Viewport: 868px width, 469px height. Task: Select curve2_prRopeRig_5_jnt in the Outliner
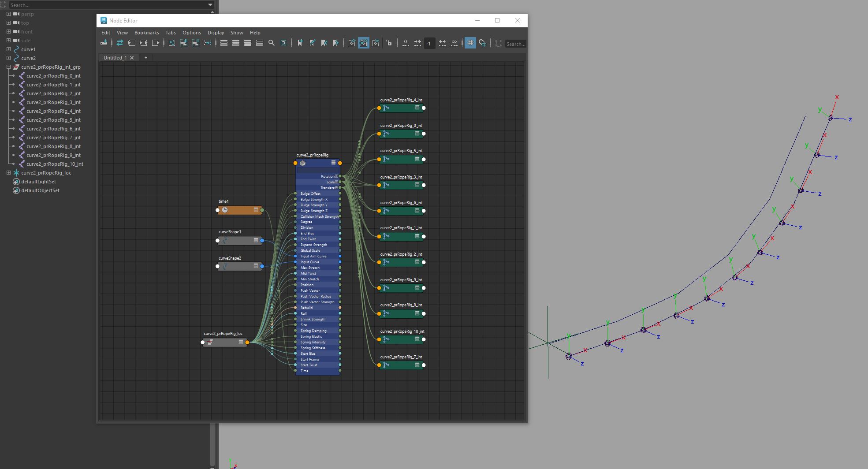[53, 120]
